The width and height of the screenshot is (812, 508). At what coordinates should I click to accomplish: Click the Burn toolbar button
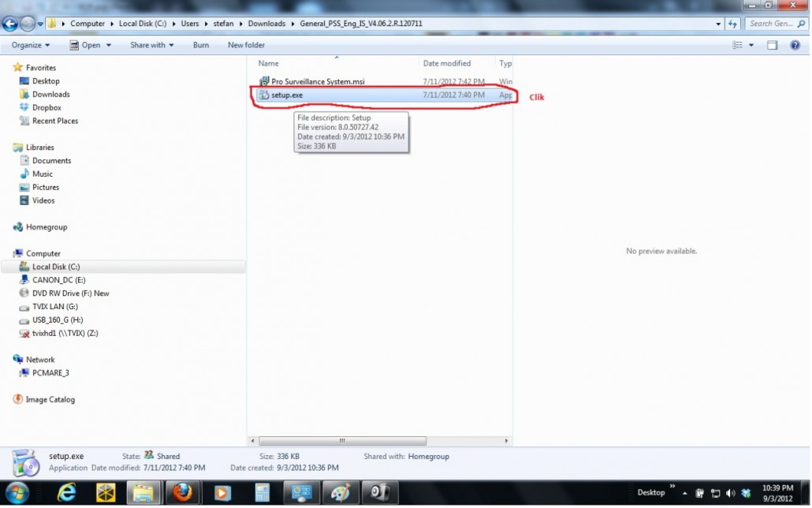[201, 45]
